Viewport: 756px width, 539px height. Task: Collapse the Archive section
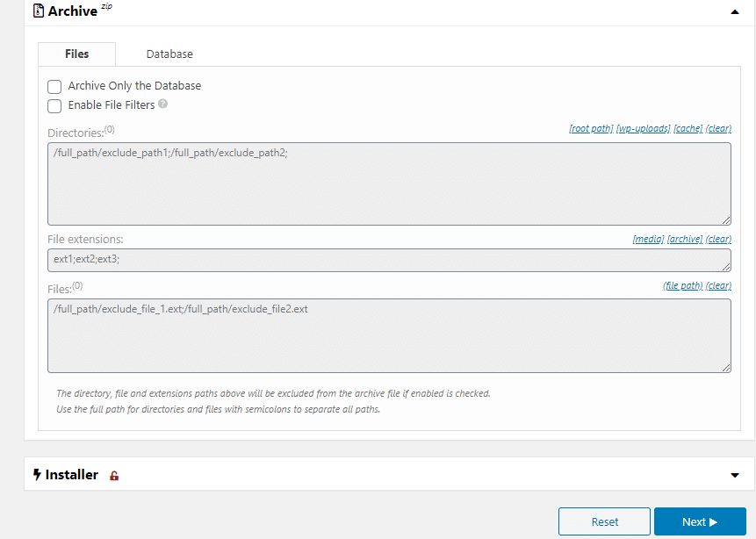(x=734, y=11)
